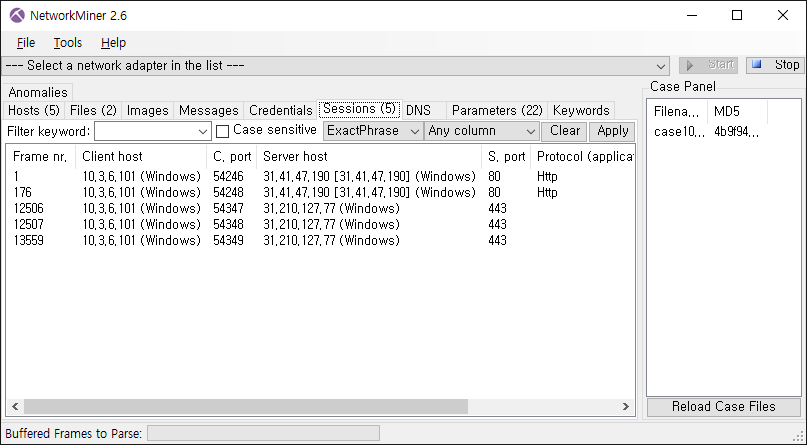
Task: Click the horizontal scrollbar left arrow
Action: (x=15, y=406)
